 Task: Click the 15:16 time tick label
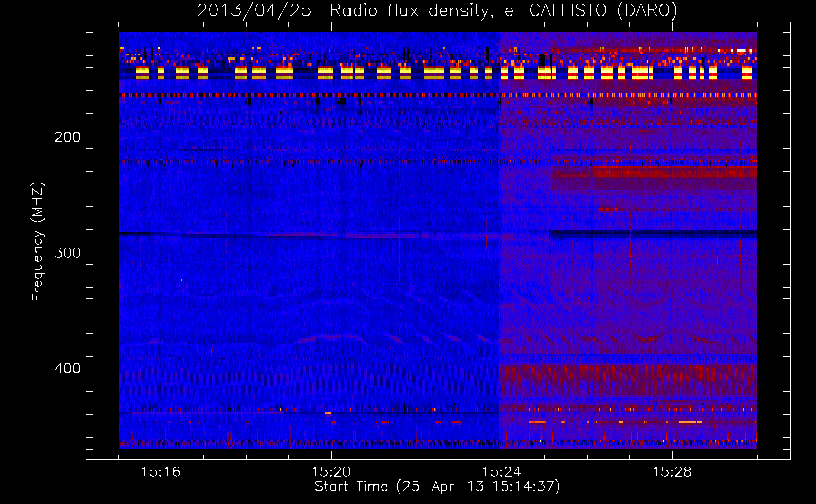(160, 472)
